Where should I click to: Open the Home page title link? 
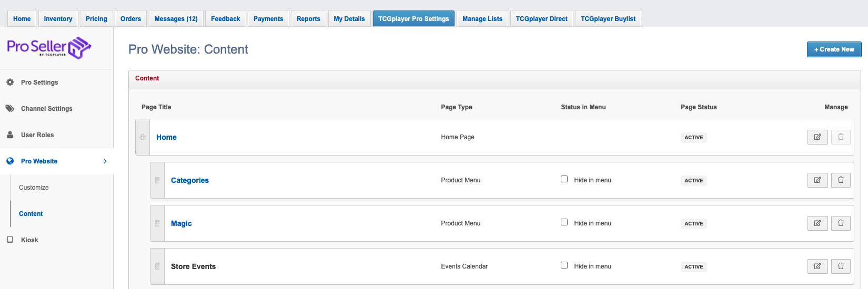pos(166,137)
